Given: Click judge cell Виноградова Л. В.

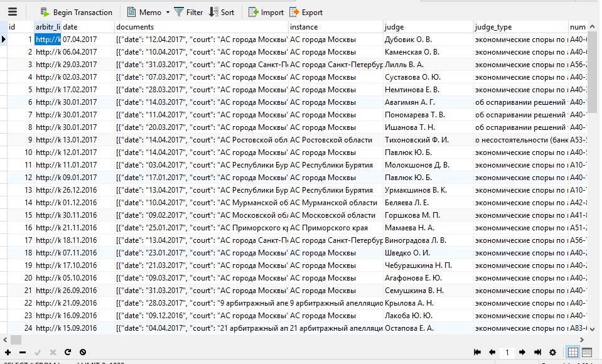Looking at the screenshot, I should (x=428, y=240).
